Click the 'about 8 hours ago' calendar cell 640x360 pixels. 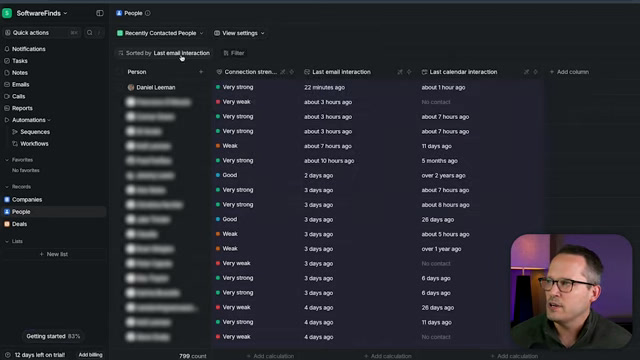[x=445, y=205]
